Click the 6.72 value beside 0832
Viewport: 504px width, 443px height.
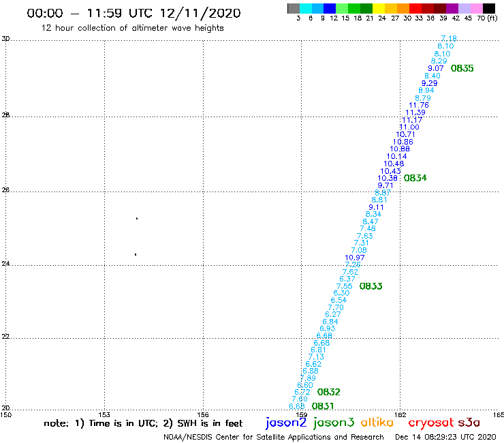click(302, 392)
